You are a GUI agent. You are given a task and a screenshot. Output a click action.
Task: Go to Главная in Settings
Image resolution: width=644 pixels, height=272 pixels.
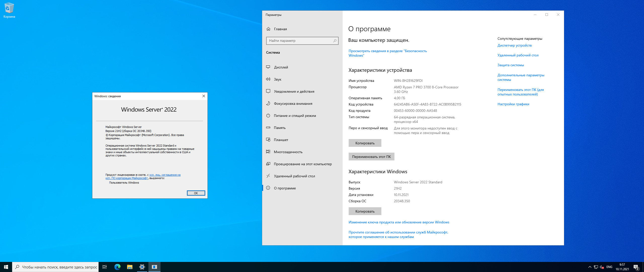click(x=302, y=29)
